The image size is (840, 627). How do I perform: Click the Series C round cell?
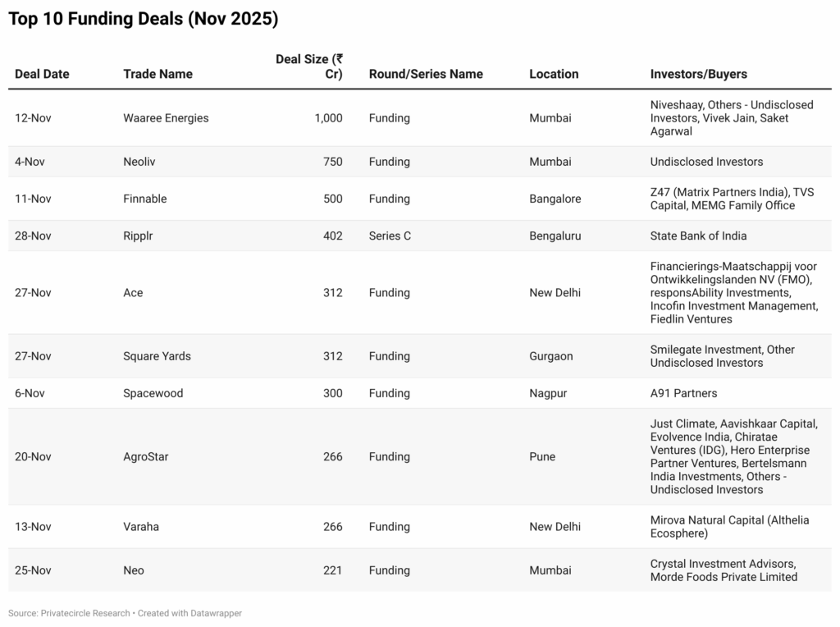[390, 236]
